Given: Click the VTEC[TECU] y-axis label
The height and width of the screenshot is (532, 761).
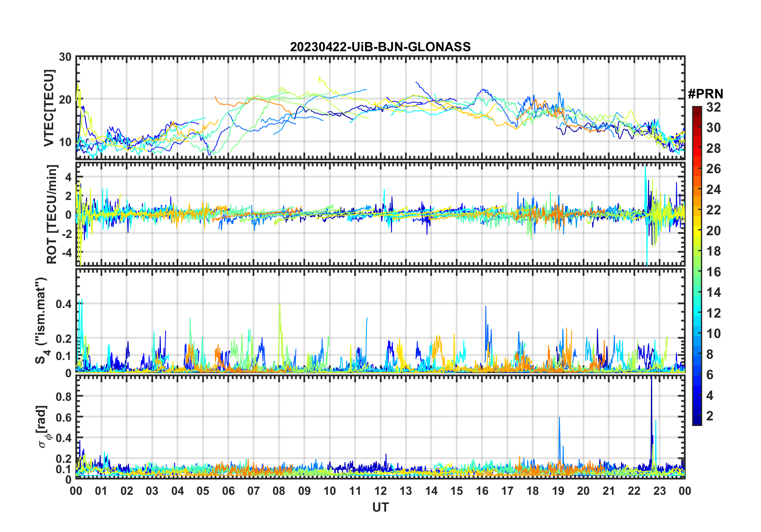Looking at the screenshot, I should click(49, 108).
